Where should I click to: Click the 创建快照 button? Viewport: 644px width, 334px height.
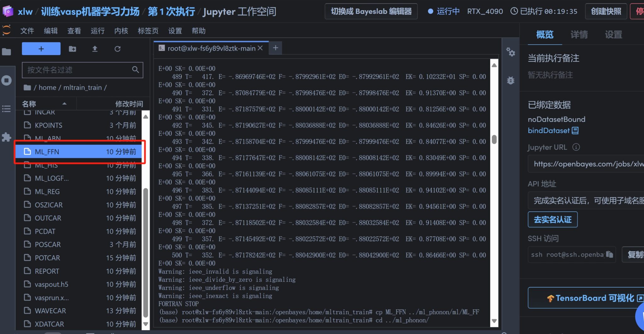click(606, 12)
